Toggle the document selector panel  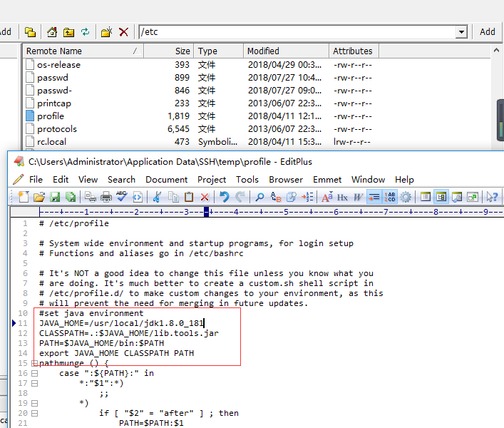(426, 197)
